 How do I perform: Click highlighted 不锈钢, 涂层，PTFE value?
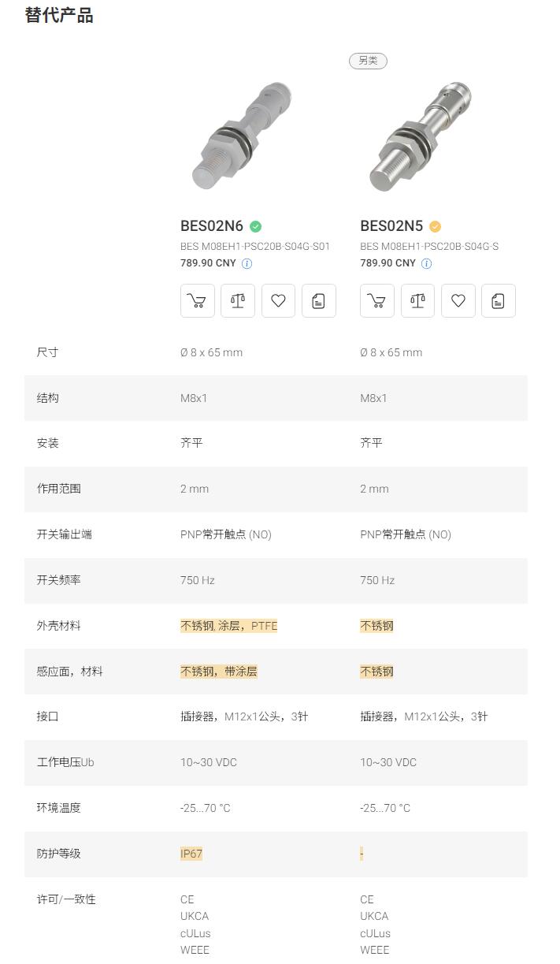click(229, 626)
